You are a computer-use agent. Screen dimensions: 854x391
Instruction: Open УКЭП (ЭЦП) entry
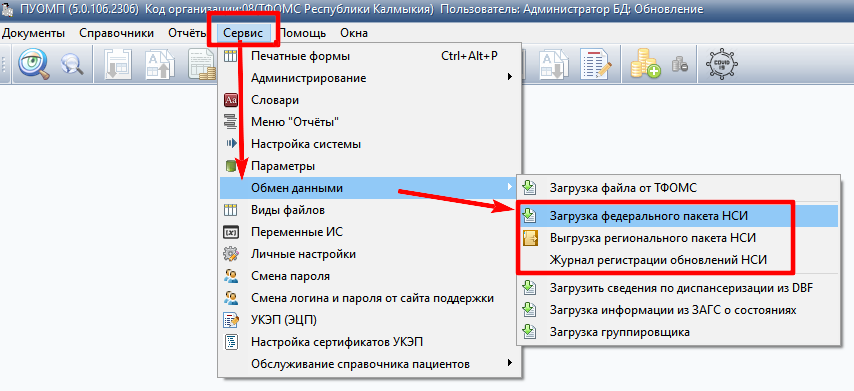[x=370, y=320]
